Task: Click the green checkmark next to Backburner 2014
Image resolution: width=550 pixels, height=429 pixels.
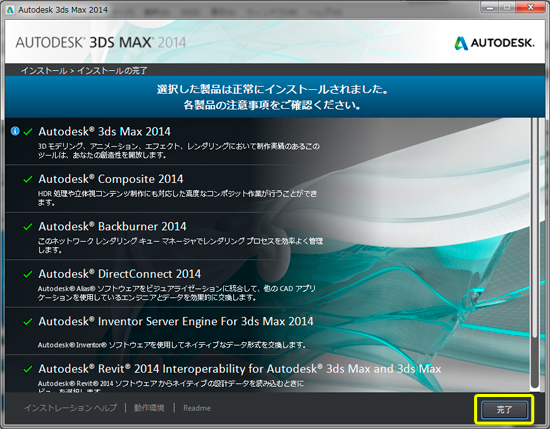Action: coord(28,227)
